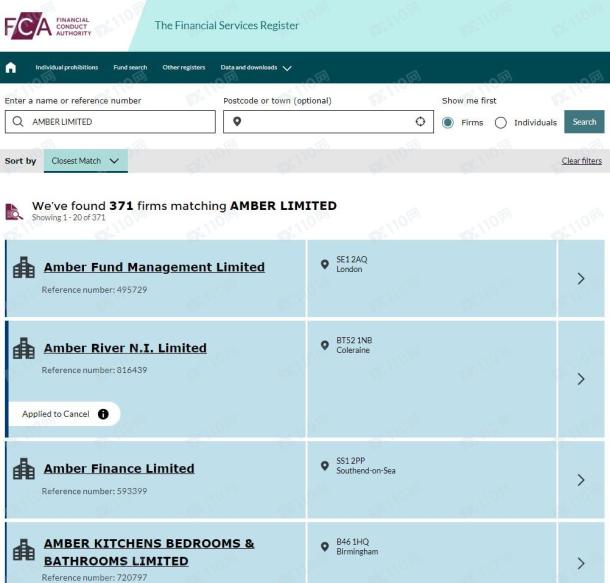The height and width of the screenshot is (583, 610).
Task: Click the search results document icon
Action: pyautogui.click(x=14, y=212)
